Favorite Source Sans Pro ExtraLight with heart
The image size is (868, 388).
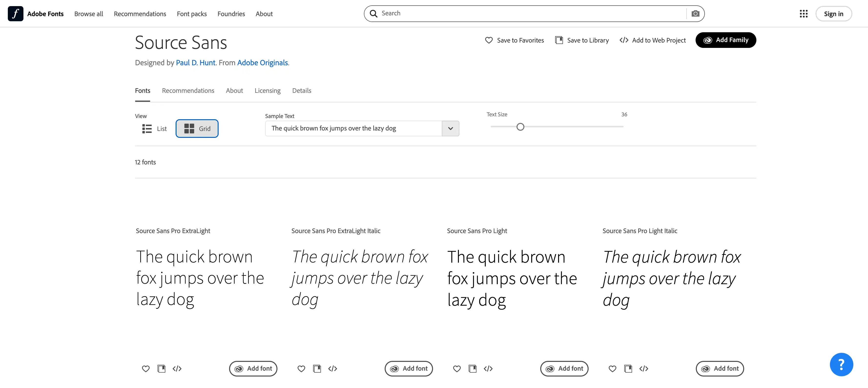point(146,368)
